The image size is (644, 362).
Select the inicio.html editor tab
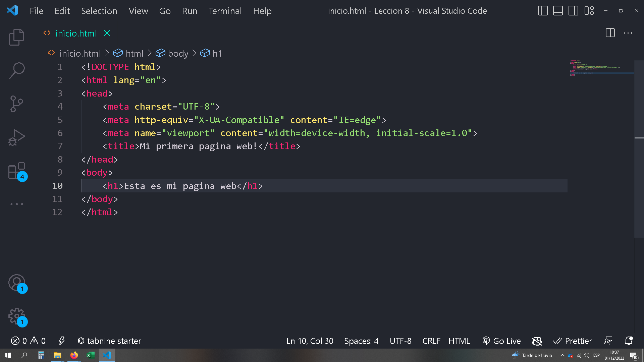(x=76, y=33)
